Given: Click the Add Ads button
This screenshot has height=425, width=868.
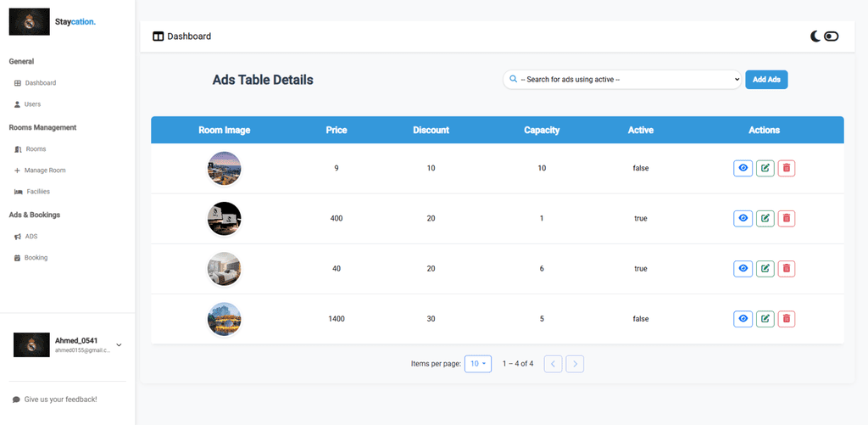Looking at the screenshot, I should click(x=766, y=80).
